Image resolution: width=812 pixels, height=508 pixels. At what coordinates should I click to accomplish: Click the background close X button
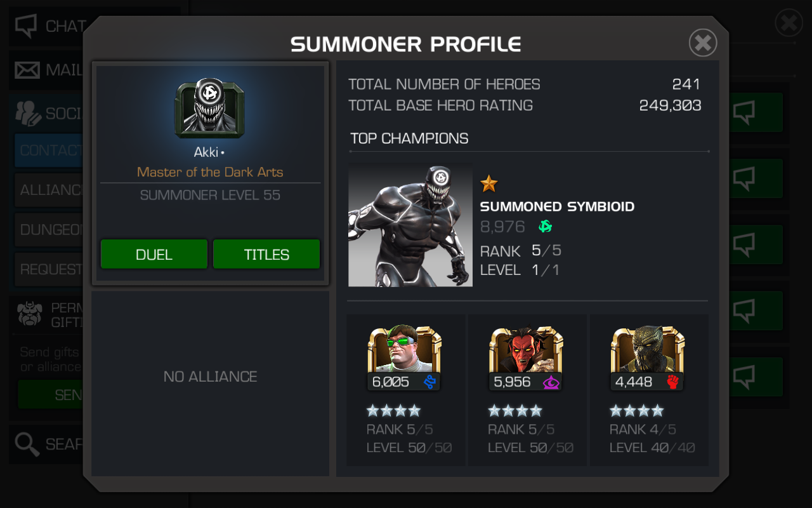pos(789,23)
